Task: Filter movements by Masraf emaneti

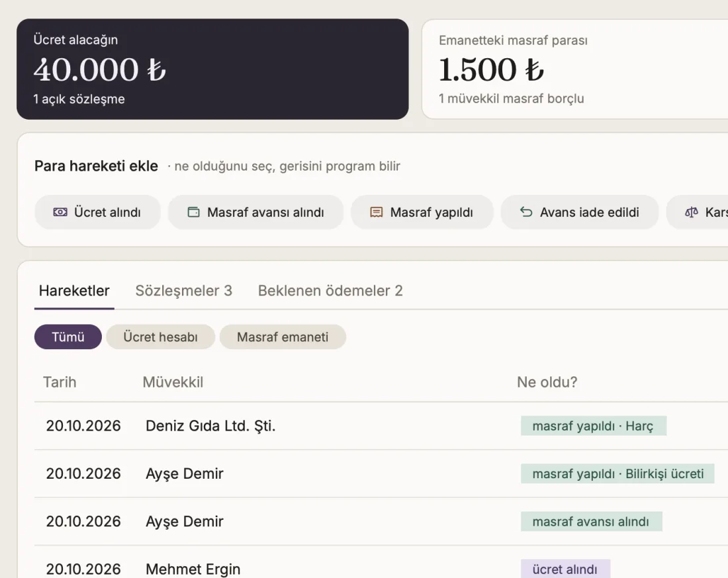Action: (283, 337)
